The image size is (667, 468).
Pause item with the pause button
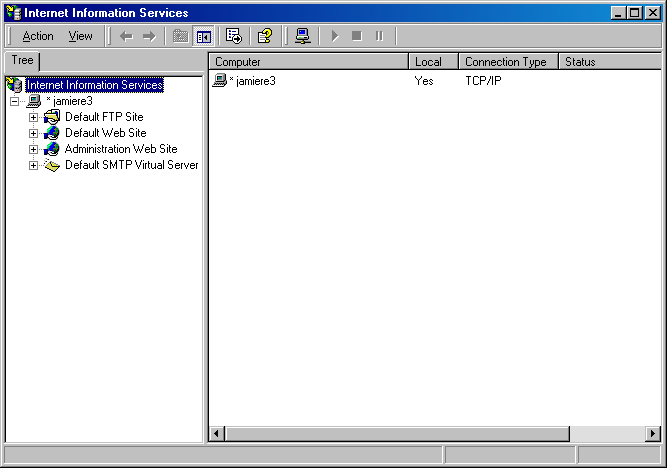click(379, 37)
